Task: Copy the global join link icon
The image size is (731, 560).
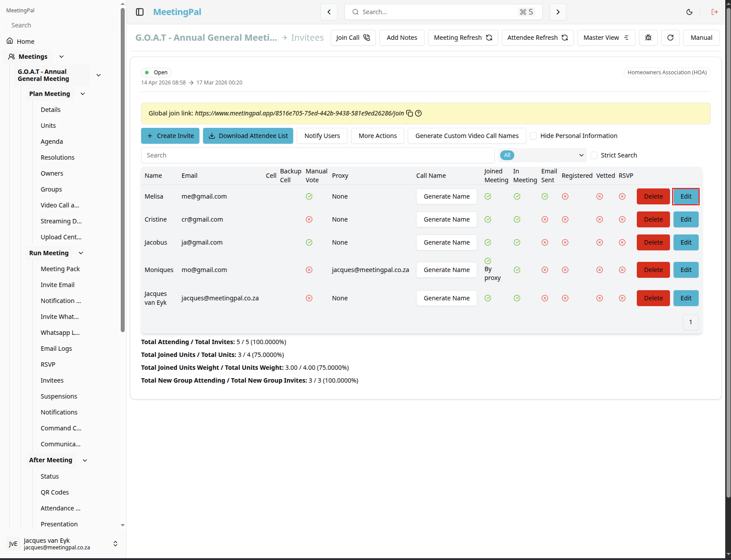Action: 410,113
